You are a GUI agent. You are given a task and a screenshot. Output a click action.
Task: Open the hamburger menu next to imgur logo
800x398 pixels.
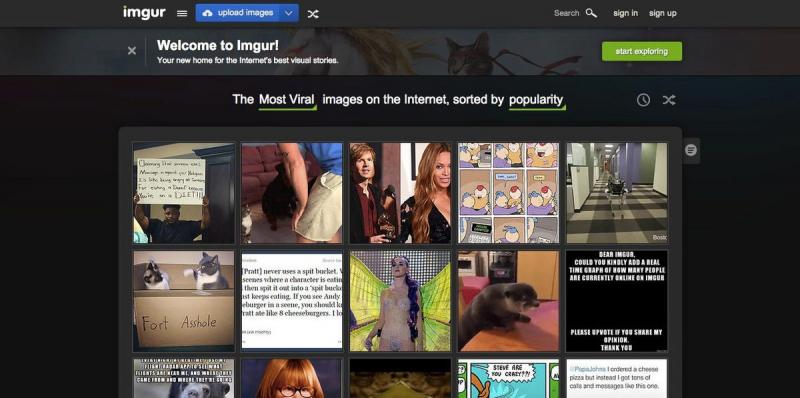(x=182, y=13)
